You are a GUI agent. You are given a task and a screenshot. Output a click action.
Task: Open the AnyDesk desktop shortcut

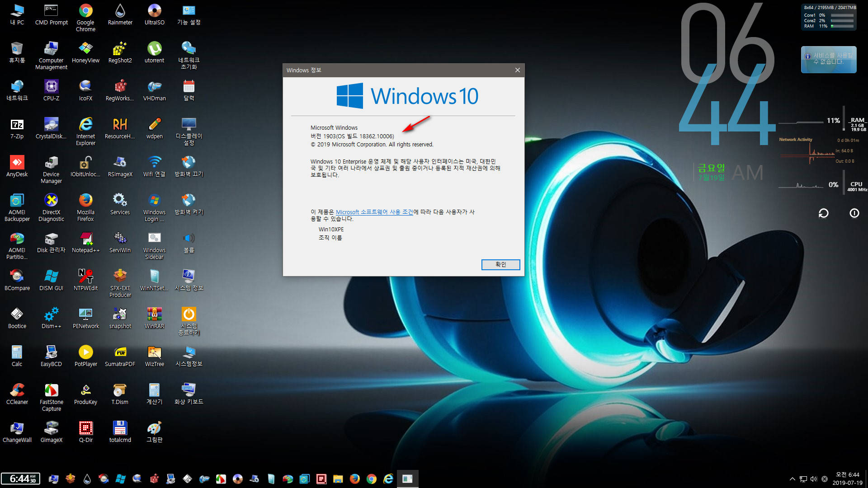17,166
